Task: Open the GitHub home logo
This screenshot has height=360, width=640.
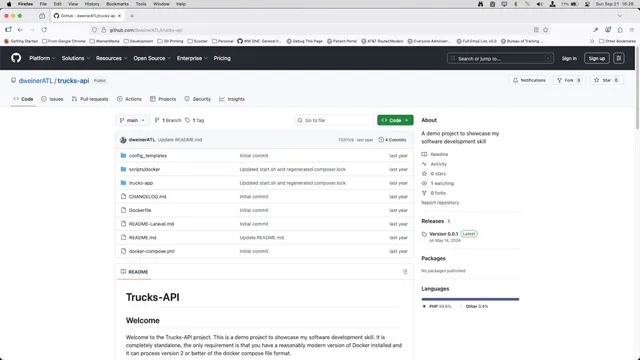Action: [16, 58]
